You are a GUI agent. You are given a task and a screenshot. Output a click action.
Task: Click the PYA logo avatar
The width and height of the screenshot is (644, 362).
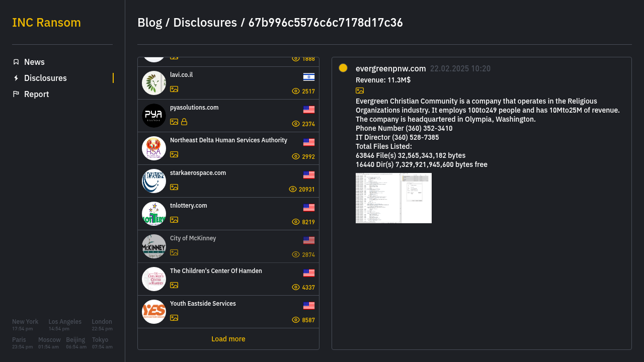(154, 116)
